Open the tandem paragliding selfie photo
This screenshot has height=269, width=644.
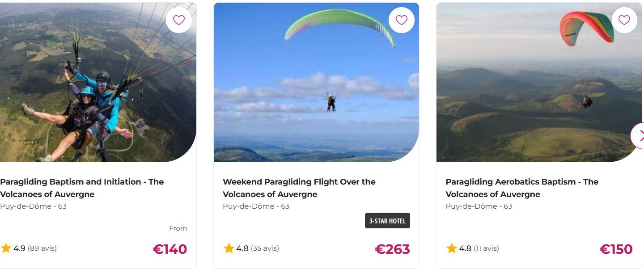pyautogui.click(x=89, y=89)
